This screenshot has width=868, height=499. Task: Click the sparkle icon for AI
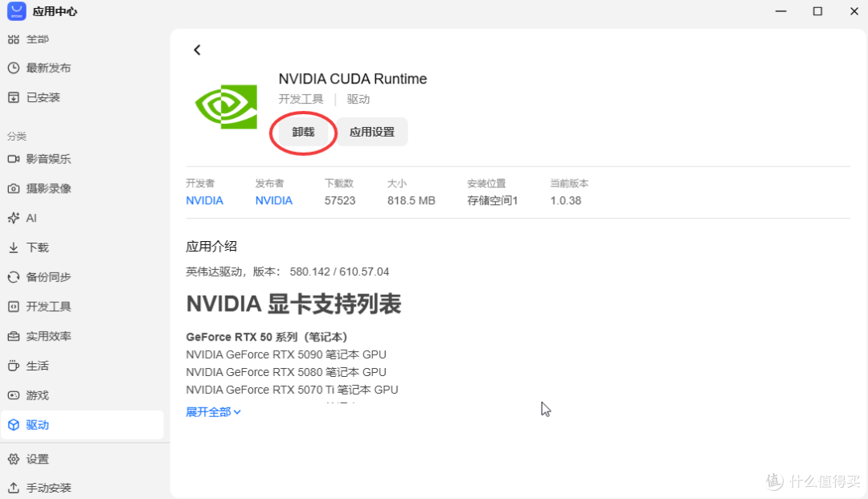(14, 218)
